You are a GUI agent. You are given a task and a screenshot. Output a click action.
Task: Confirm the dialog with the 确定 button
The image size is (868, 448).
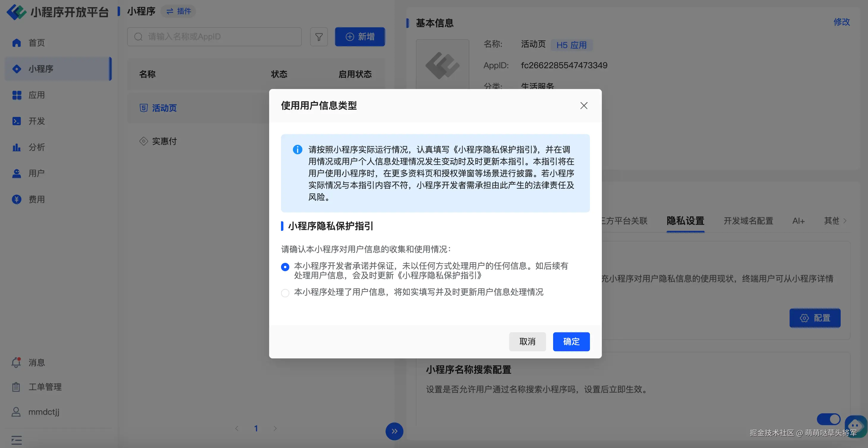(571, 342)
